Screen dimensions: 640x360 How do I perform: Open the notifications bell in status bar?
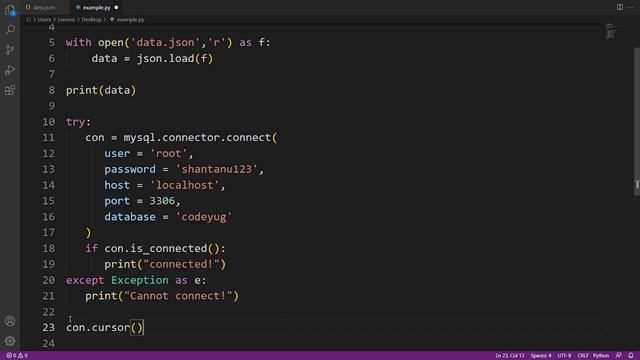[x=631, y=356]
